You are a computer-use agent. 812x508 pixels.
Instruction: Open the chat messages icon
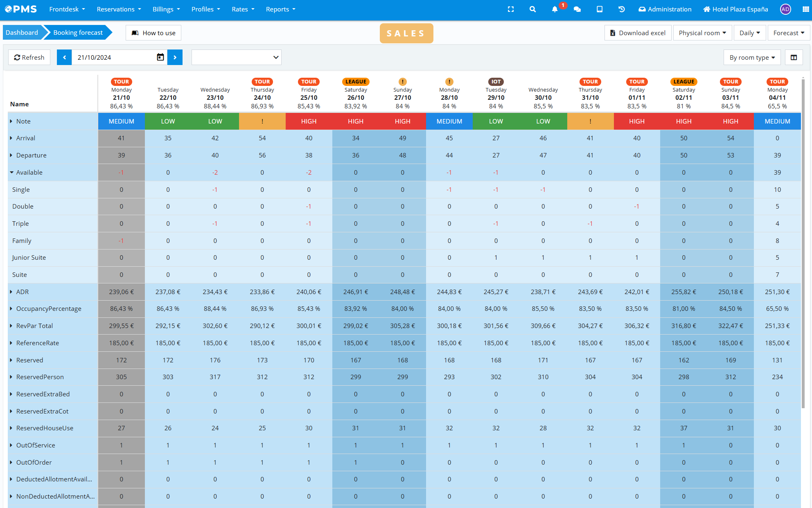click(x=577, y=9)
